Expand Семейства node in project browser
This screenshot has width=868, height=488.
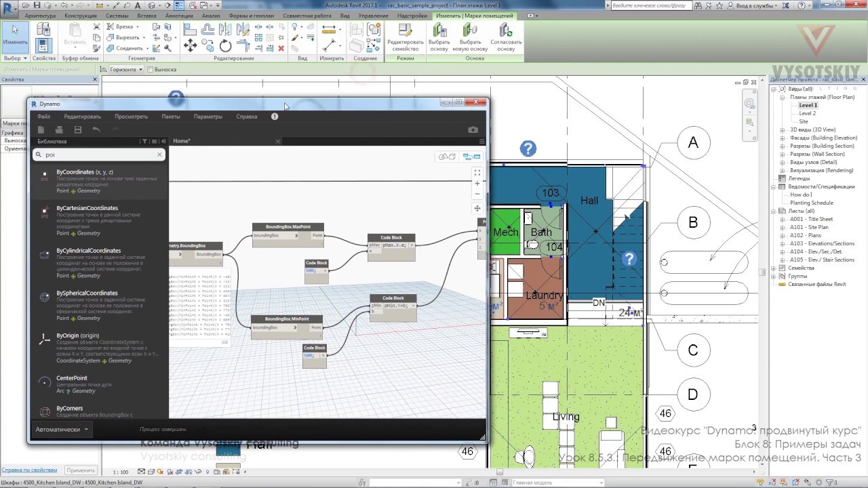[x=774, y=268]
